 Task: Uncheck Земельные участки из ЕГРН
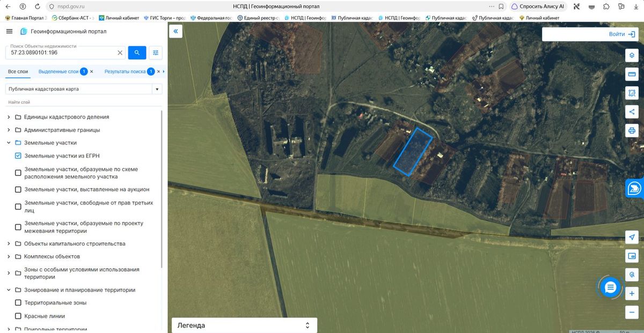(18, 156)
